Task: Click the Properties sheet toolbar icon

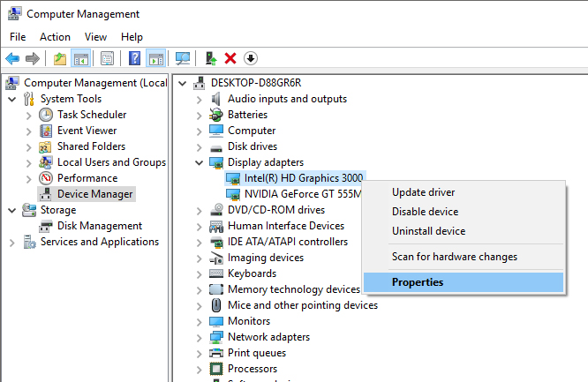Action: [107, 58]
